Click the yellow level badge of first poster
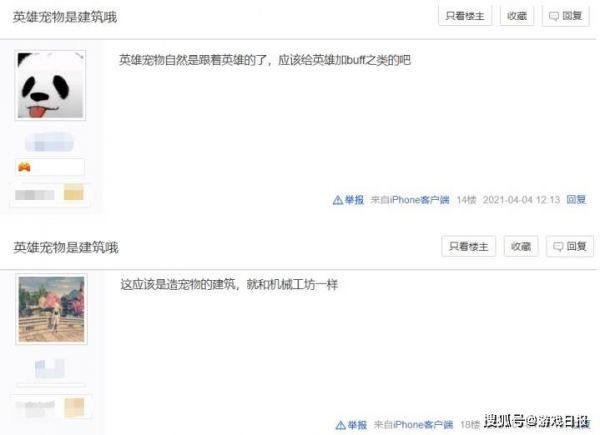 tap(73, 192)
